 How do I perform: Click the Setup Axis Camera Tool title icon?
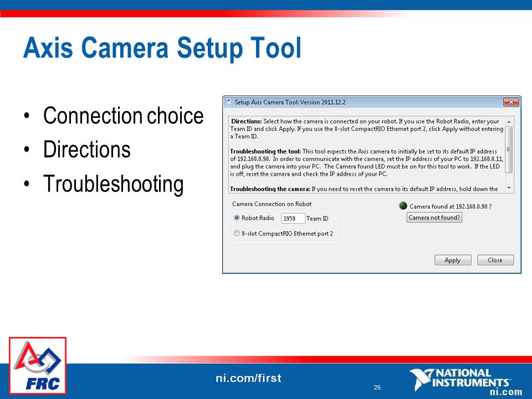(228, 102)
